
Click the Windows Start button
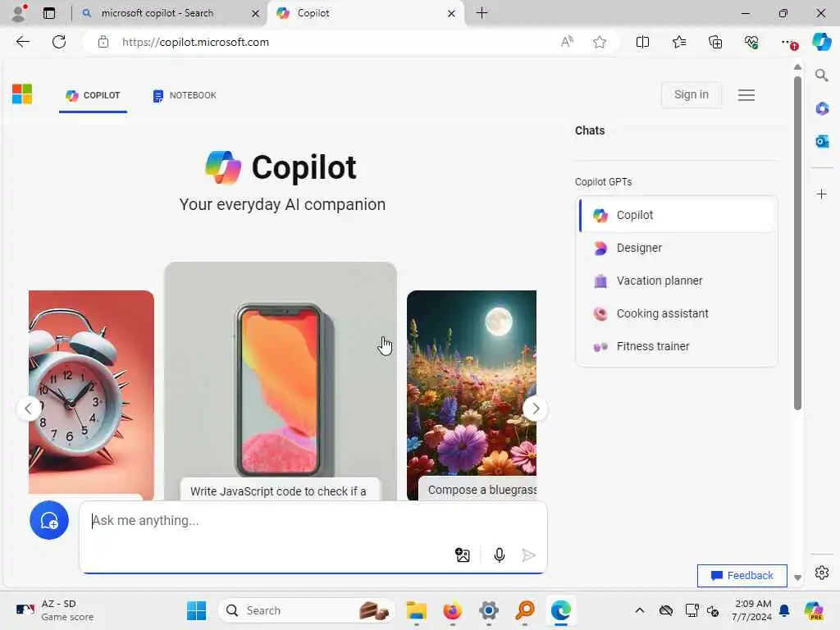197,610
